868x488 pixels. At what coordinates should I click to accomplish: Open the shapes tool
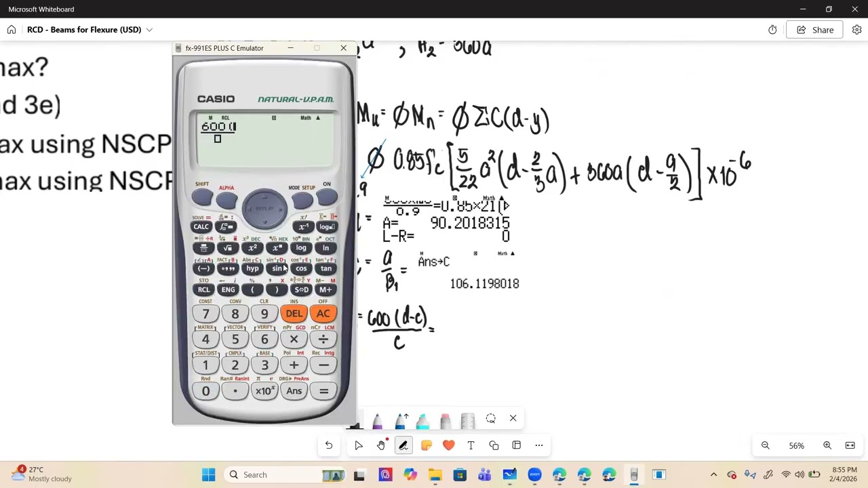point(494,445)
